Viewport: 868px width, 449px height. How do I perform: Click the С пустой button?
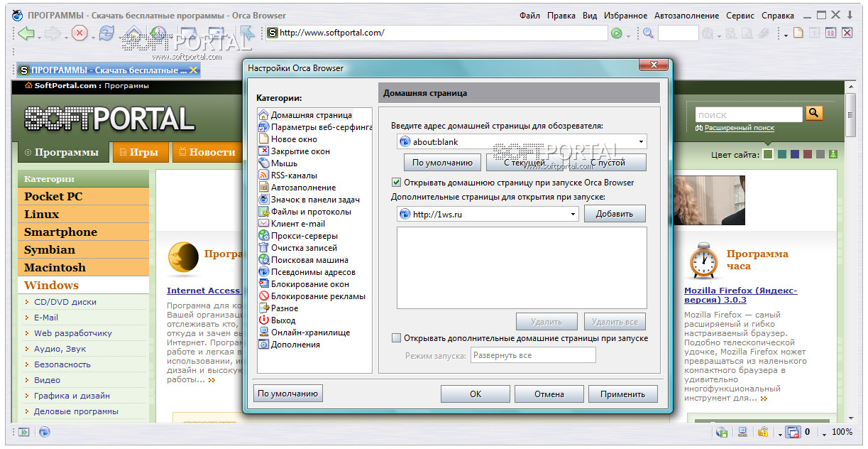coord(608,163)
